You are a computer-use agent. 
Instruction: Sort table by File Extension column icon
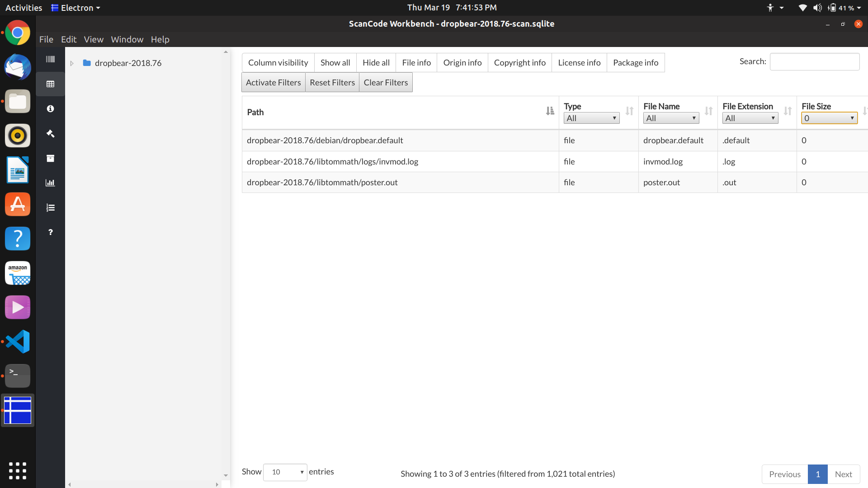788,111
